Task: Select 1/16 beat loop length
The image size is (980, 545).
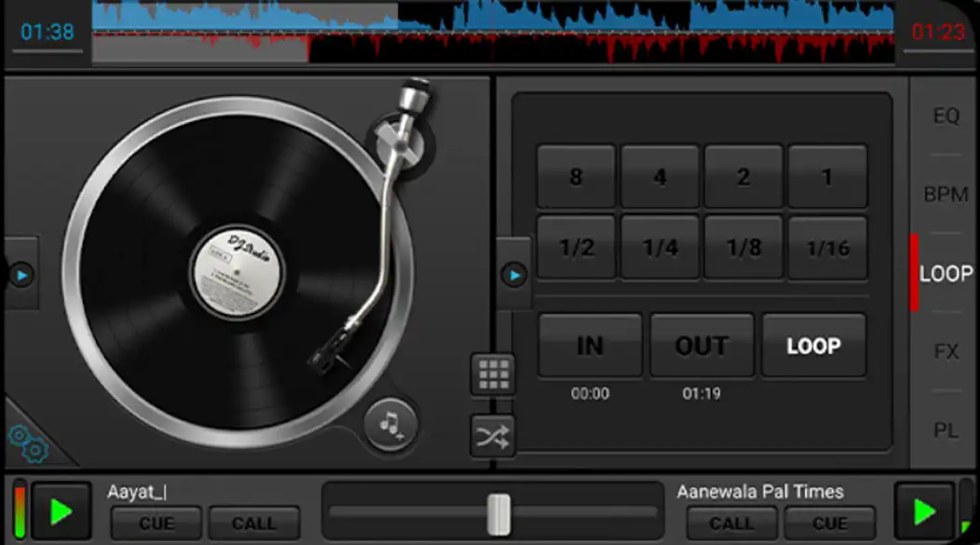Action: tap(827, 248)
